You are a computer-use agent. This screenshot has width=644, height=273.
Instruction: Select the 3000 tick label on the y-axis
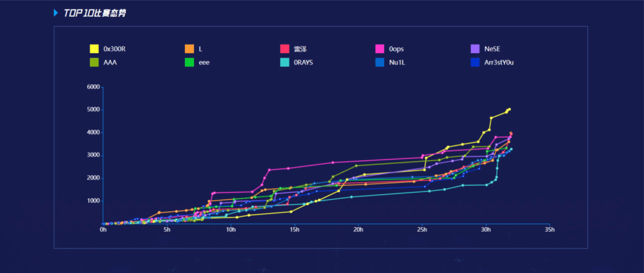click(92, 155)
